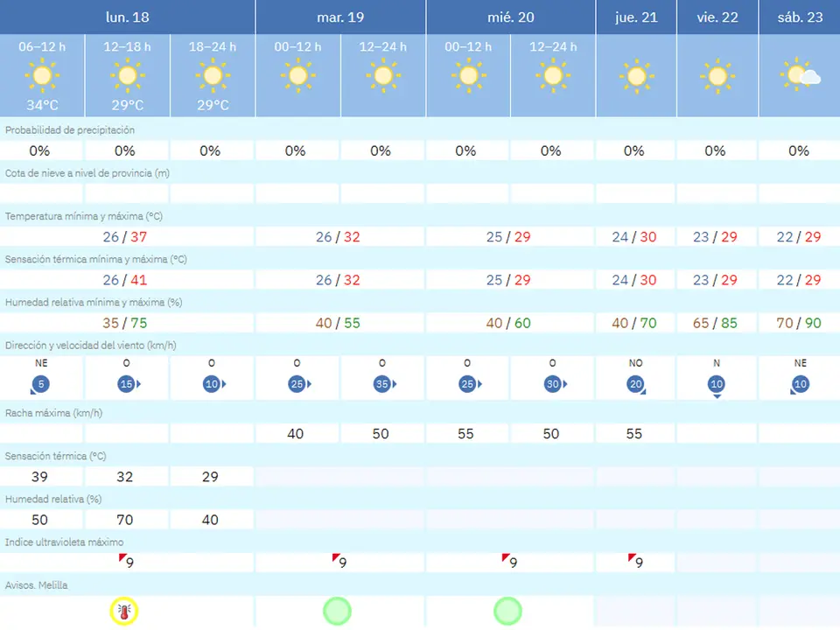
Task: Click the Avisos. Melilla label
Action: (x=37, y=585)
